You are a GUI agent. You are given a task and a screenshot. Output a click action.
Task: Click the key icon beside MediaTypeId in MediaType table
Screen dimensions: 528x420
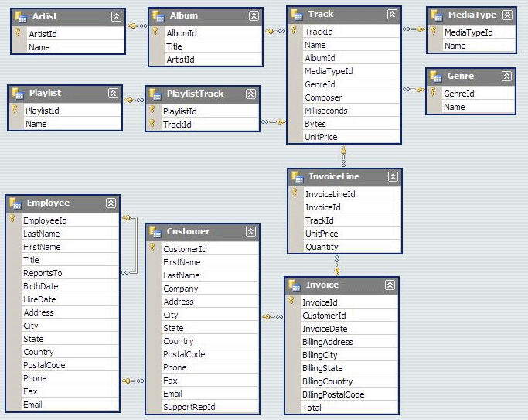pyautogui.click(x=434, y=31)
